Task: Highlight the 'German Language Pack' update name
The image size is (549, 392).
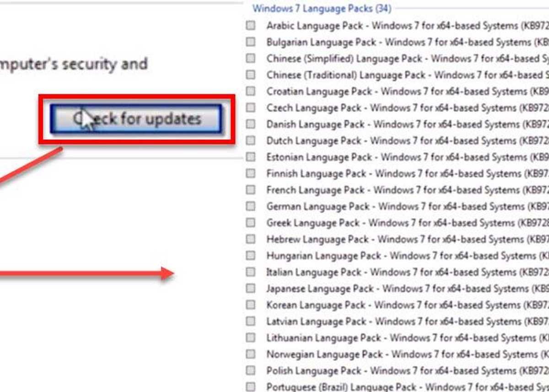Action: click(x=408, y=206)
